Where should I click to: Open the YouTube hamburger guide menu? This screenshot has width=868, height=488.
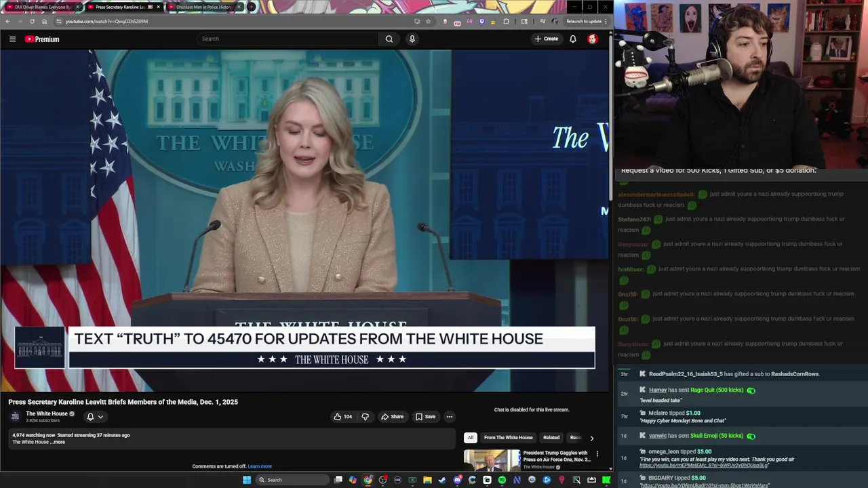tap(12, 39)
